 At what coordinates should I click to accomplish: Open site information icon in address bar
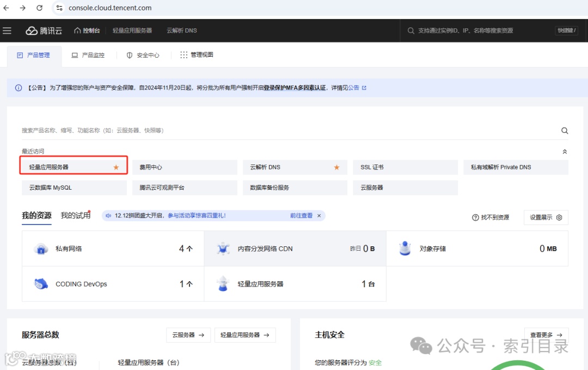point(59,8)
